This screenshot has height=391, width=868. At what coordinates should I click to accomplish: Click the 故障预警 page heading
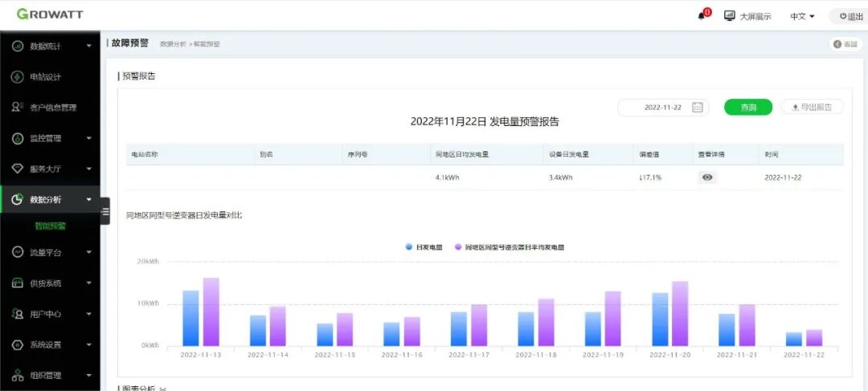[x=130, y=43]
